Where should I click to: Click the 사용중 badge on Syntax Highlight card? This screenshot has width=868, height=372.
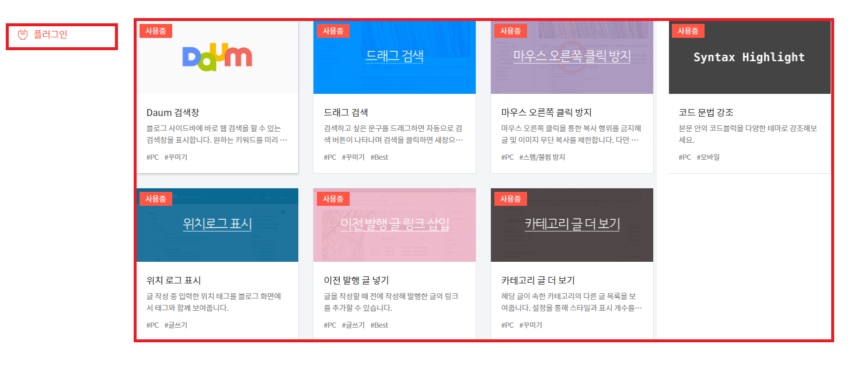click(688, 30)
